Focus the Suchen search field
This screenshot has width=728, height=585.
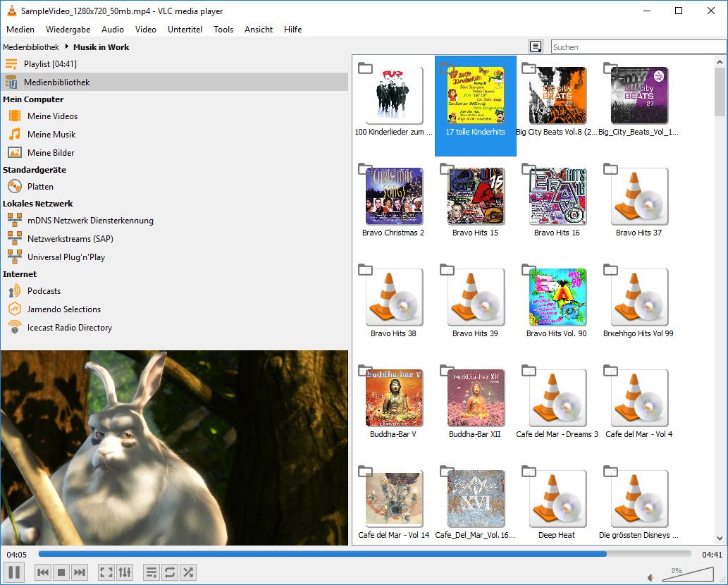coord(639,47)
